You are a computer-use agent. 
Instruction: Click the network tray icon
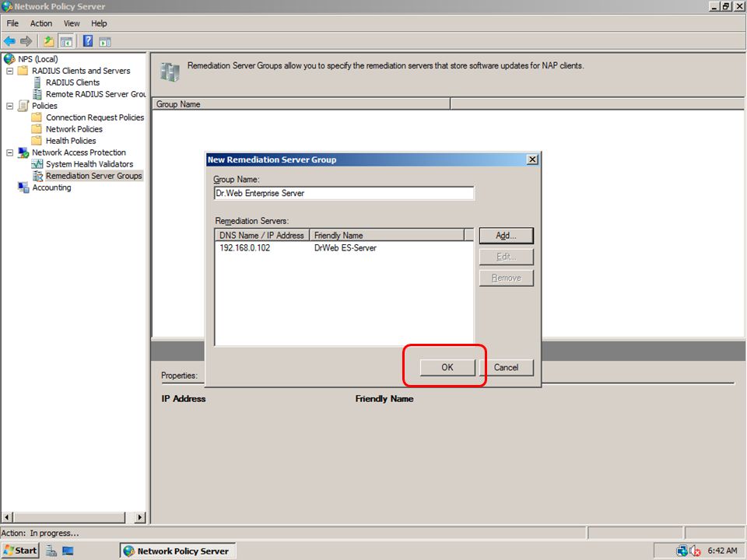[682, 551]
